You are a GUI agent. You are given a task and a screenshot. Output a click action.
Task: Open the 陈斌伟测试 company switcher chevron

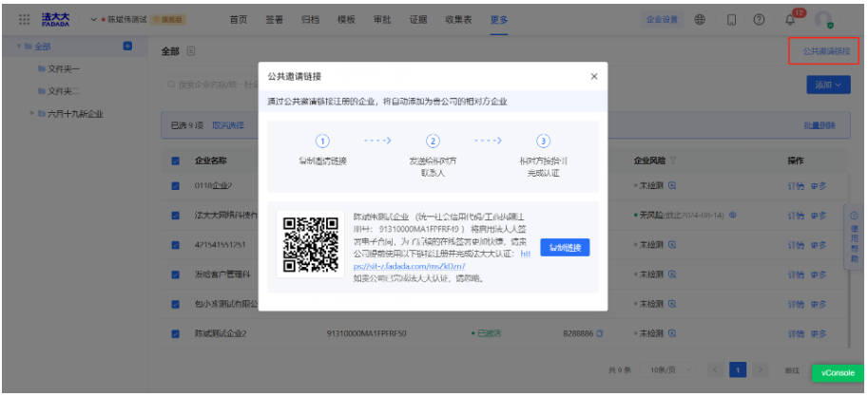(93, 20)
